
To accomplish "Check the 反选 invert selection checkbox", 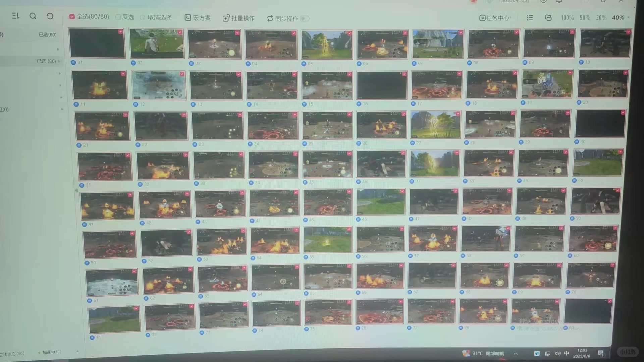I will click(x=118, y=17).
